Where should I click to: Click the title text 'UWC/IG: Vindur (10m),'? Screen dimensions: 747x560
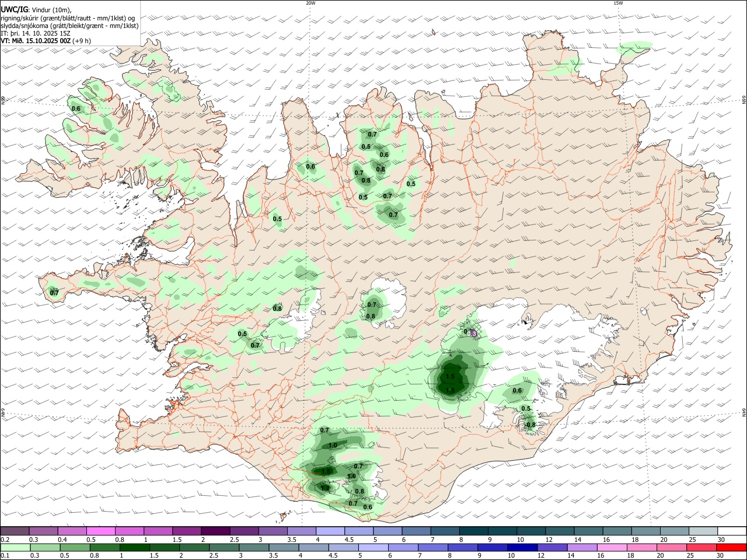[x=37, y=9]
